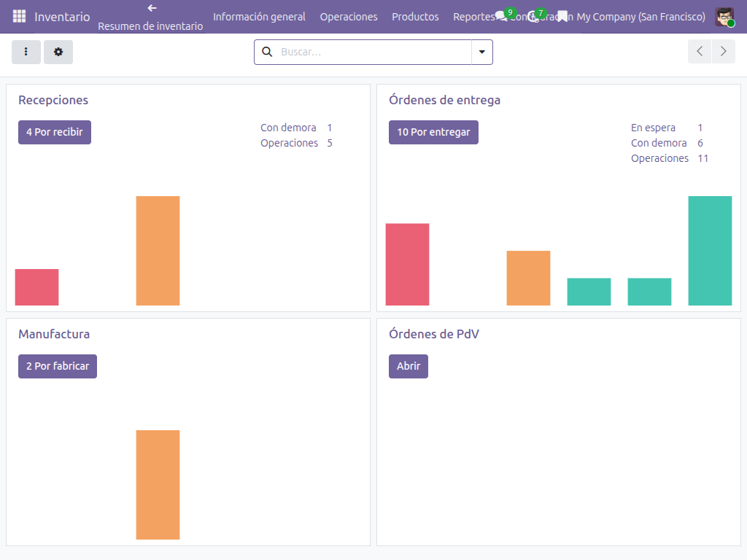Click the 2 Por fabricar button
Viewport: 747px width, 560px height.
(58, 366)
